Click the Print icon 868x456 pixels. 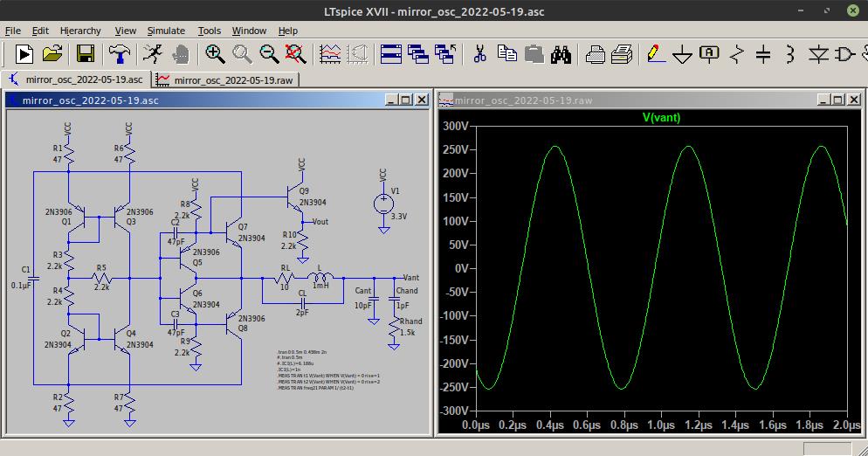[596, 54]
